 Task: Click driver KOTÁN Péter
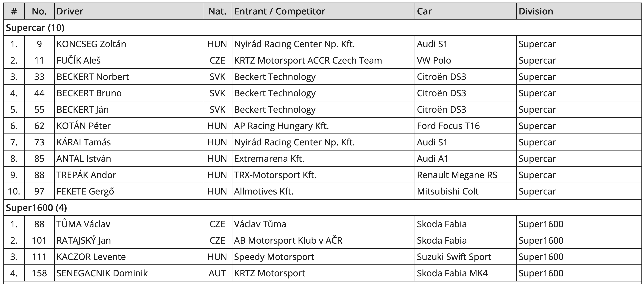point(83,126)
